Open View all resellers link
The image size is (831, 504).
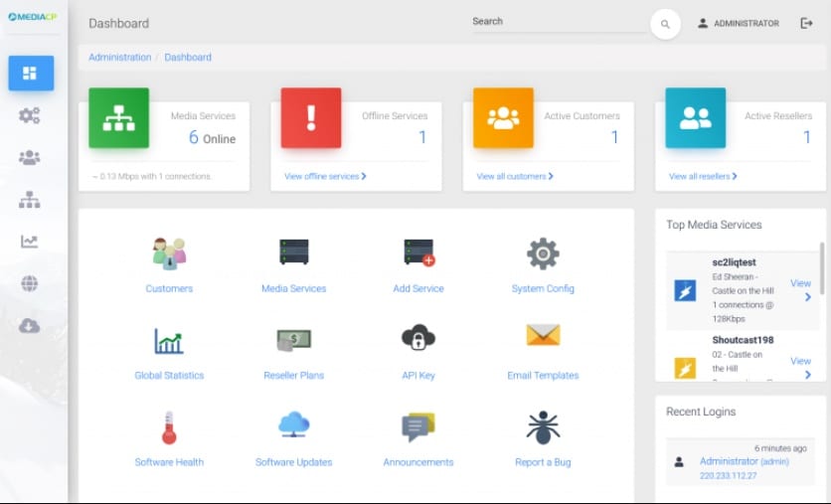[x=703, y=177]
